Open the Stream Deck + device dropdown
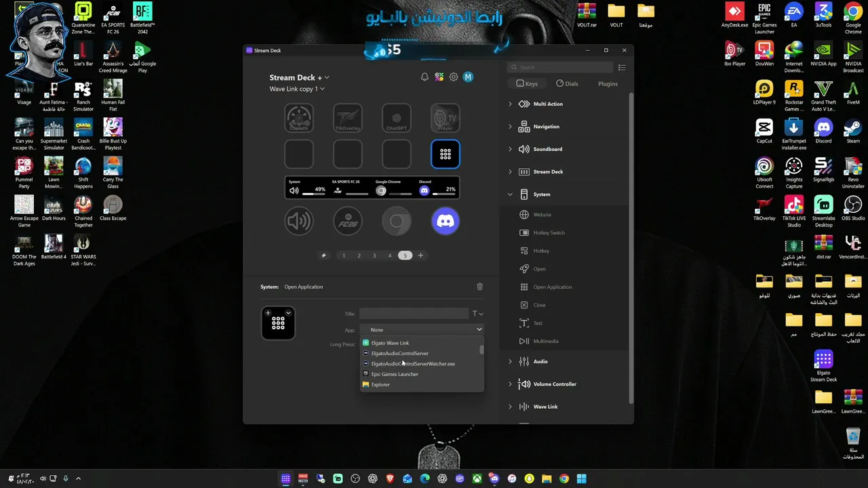This screenshot has height=488, width=868. pos(299,78)
